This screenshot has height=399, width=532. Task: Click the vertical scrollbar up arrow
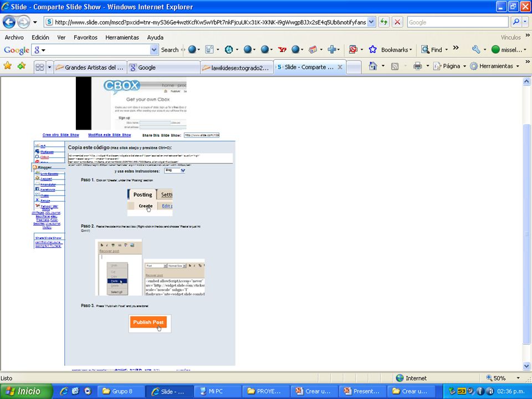(526, 81)
